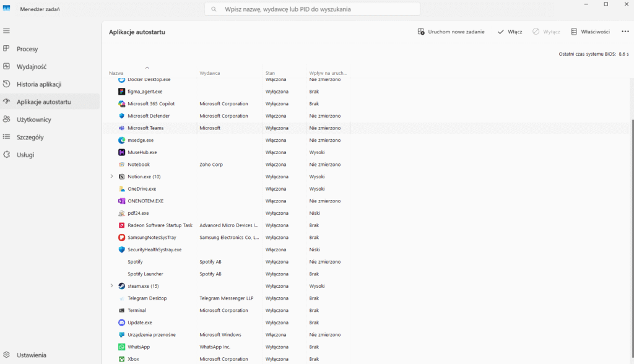Image resolution: width=634 pixels, height=364 pixels.
Task: Click the SamsungNotesSysTray icon
Action: click(122, 238)
